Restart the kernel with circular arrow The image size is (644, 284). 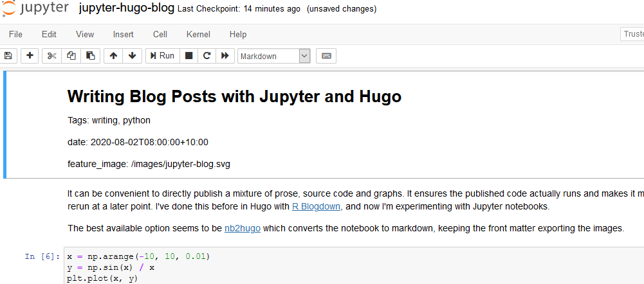coord(207,56)
